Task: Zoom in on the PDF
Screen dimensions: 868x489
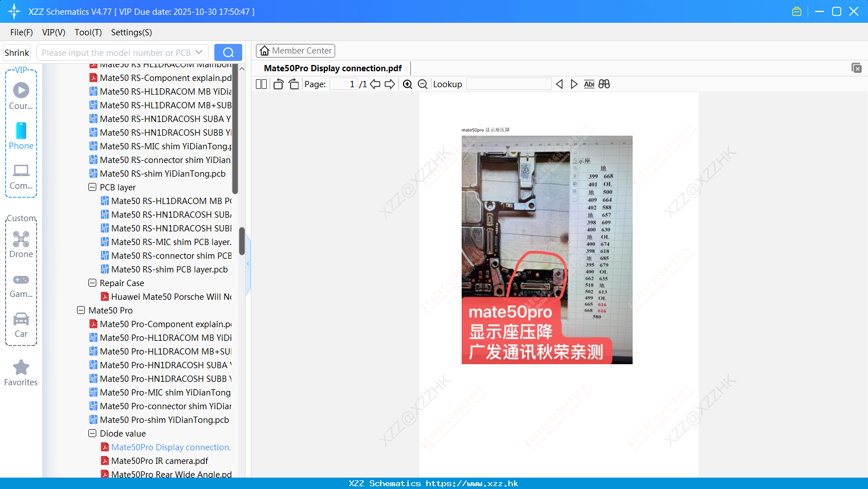Action: (x=407, y=84)
